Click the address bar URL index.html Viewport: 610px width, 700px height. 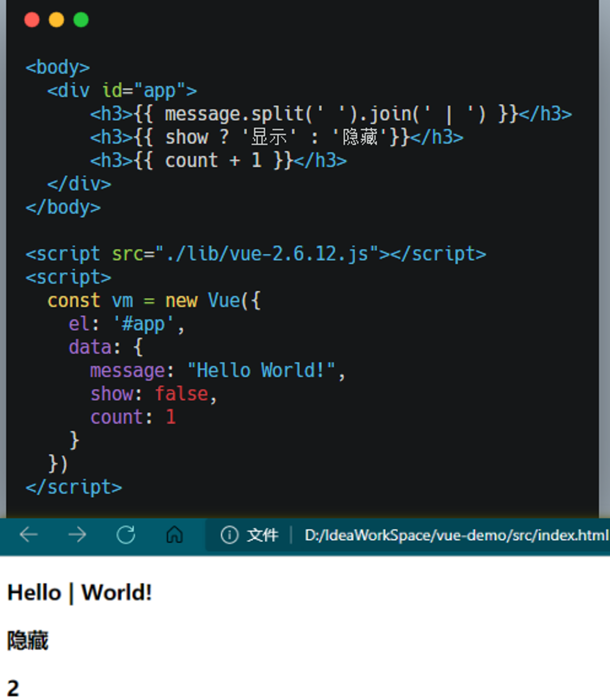pos(457,535)
